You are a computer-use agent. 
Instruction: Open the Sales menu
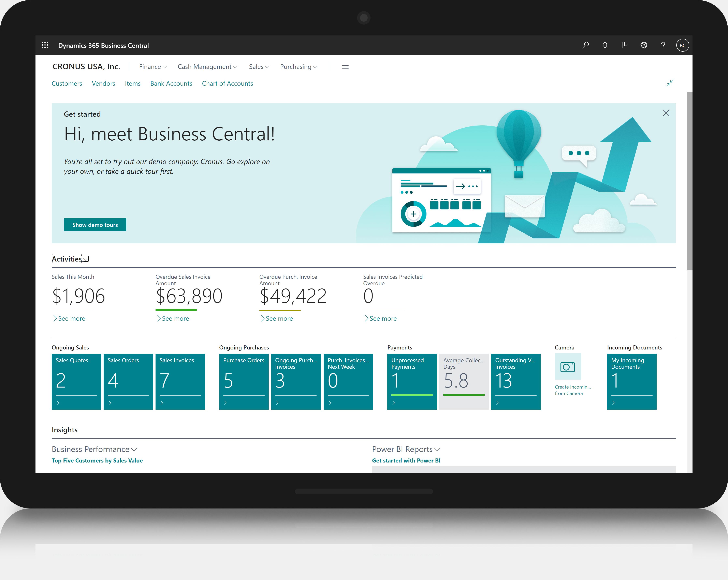(259, 67)
